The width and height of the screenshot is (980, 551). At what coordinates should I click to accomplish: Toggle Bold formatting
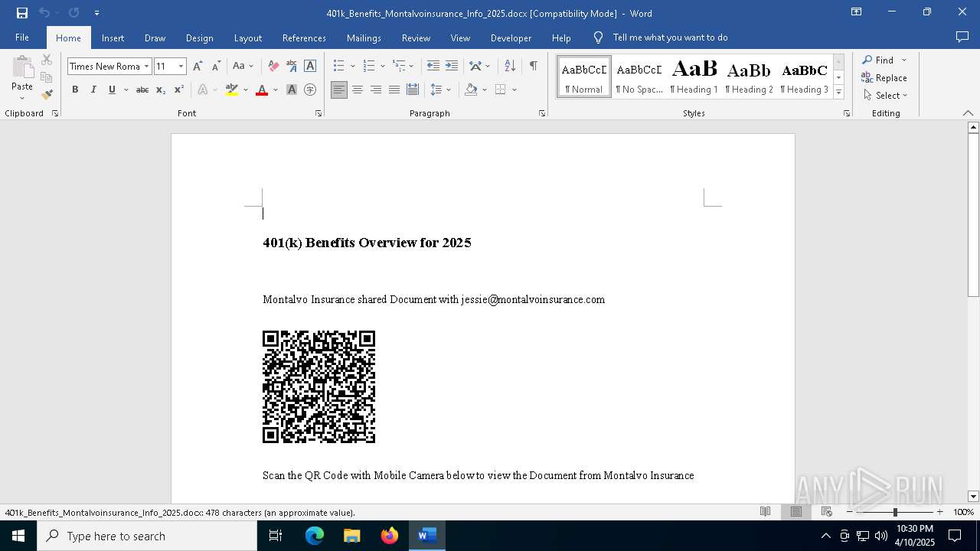pyautogui.click(x=75, y=90)
